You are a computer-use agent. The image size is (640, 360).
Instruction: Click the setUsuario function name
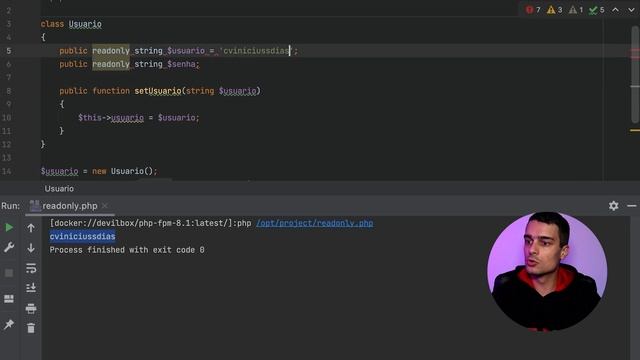(x=158, y=91)
